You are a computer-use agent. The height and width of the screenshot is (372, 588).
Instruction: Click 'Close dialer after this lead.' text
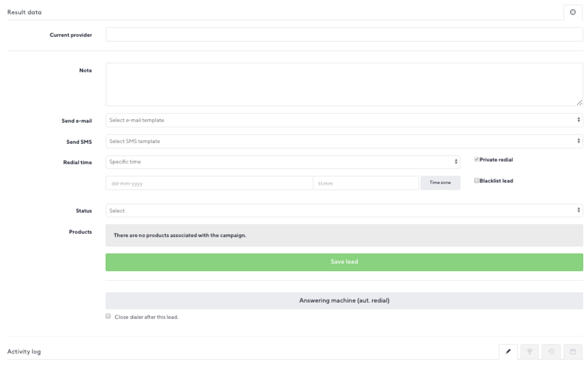click(x=146, y=317)
